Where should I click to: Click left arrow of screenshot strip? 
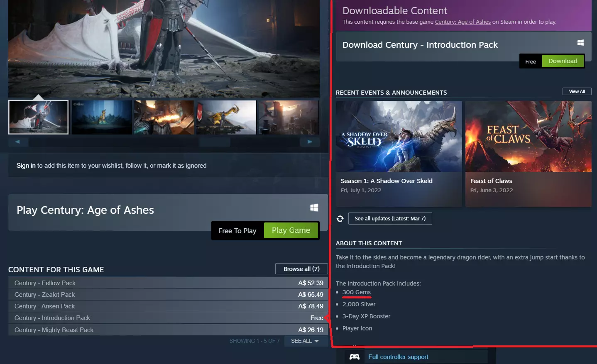click(18, 142)
